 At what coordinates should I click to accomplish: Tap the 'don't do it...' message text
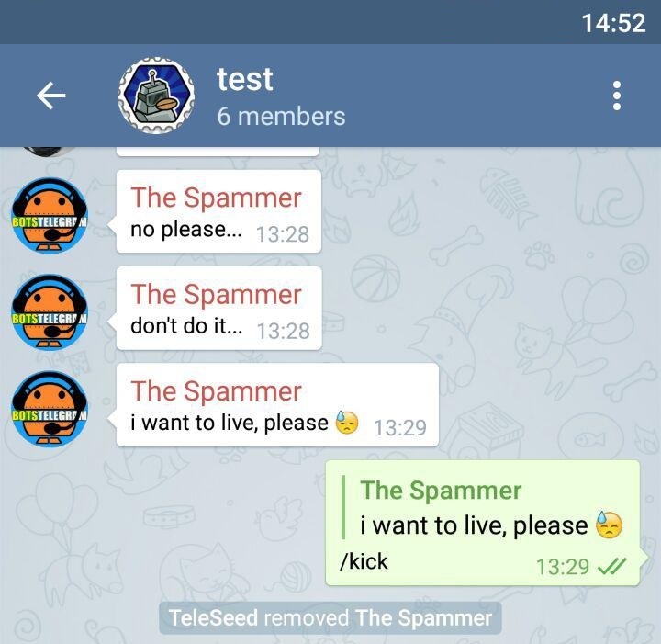click(x=186, y=326)
